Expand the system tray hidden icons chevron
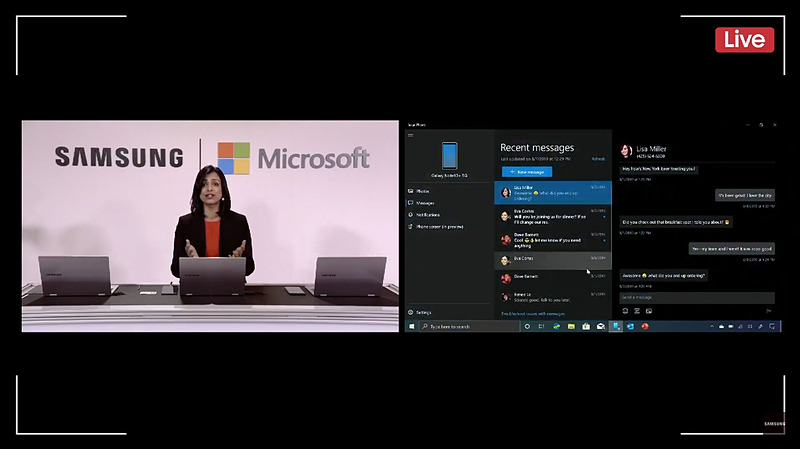Image resolution: width=800 pixels, height=449 pixels. (x=712, y=327)
